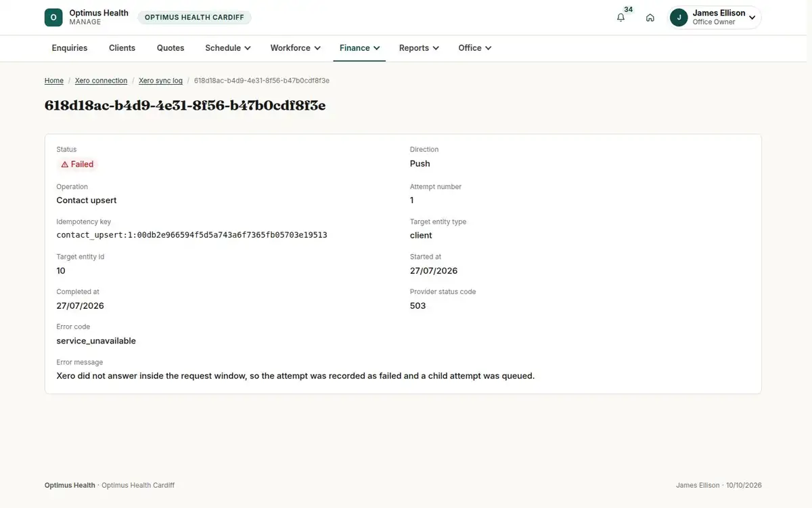Click the Started at date value
Viewport: 812px width, 508px height.
[434, 271]
